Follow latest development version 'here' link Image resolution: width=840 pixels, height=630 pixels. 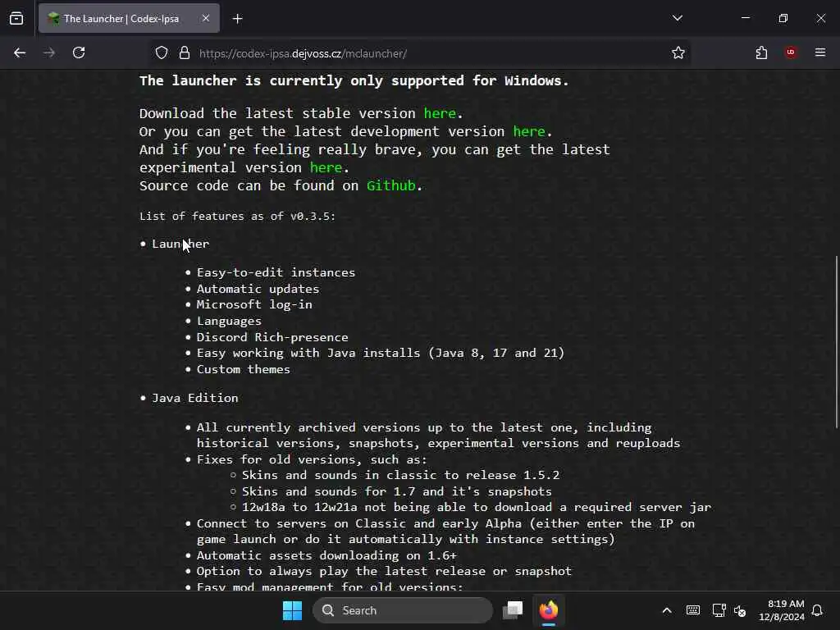529,132
